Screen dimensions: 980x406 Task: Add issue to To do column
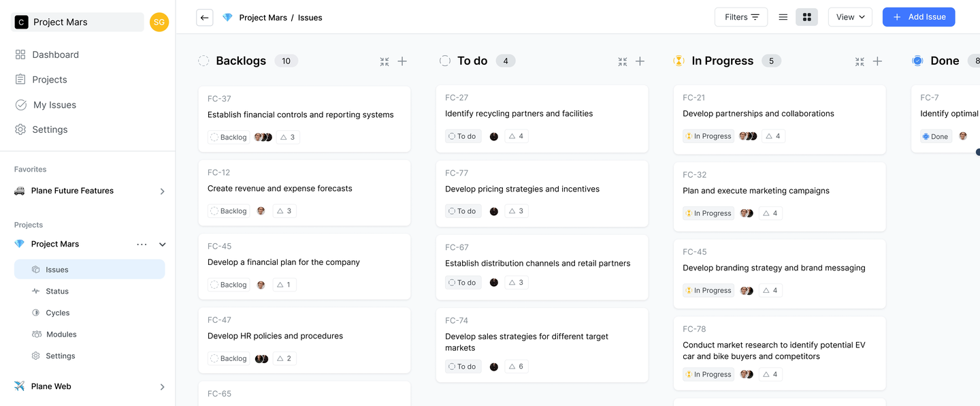click(640, 61)
